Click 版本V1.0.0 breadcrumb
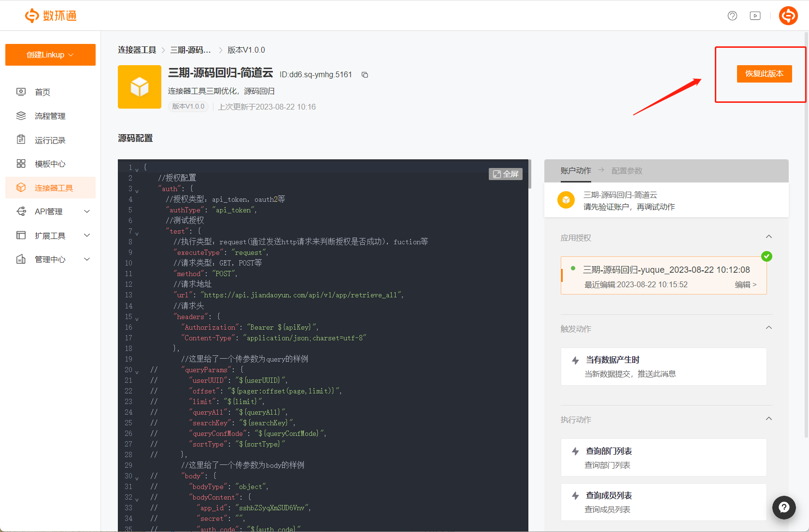The height and width of the screenshot is (532, 809). click(x=246, y=50)
